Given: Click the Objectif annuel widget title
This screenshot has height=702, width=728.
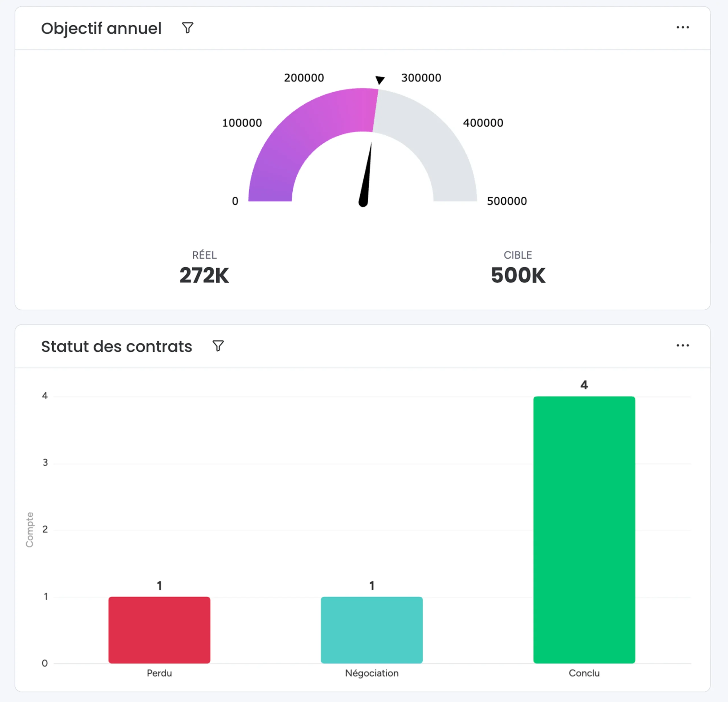Looking at the screenshot, I should point(102,29).
